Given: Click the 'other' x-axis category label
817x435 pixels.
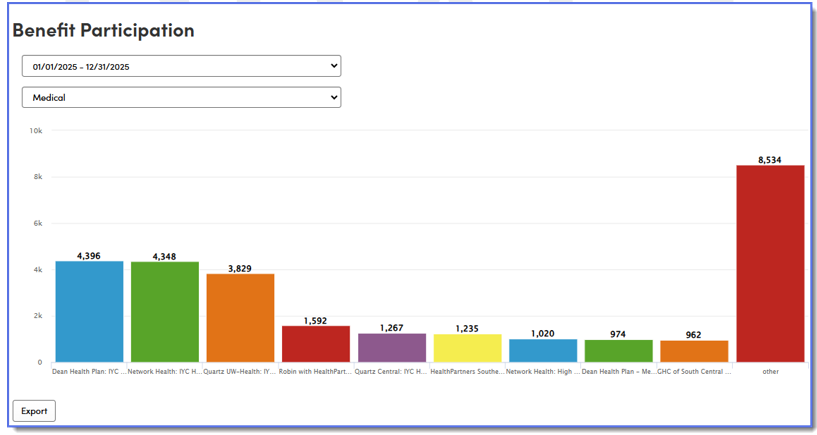Looking at the screenshot, I should tap(770, 371).
